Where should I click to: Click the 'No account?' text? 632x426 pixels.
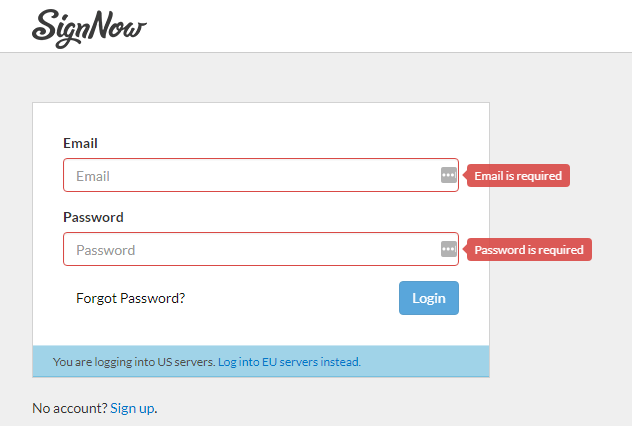point(69,408)
